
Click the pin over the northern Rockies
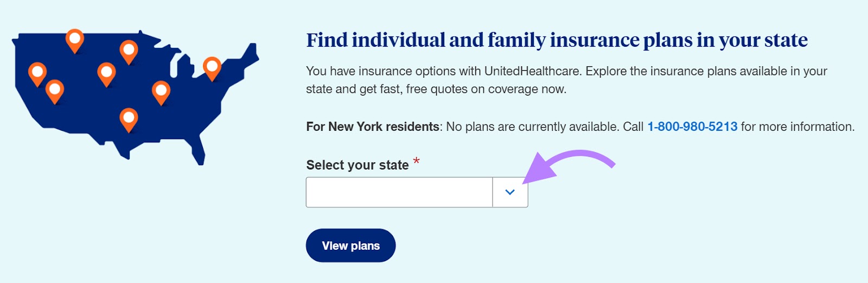point(75,39)
